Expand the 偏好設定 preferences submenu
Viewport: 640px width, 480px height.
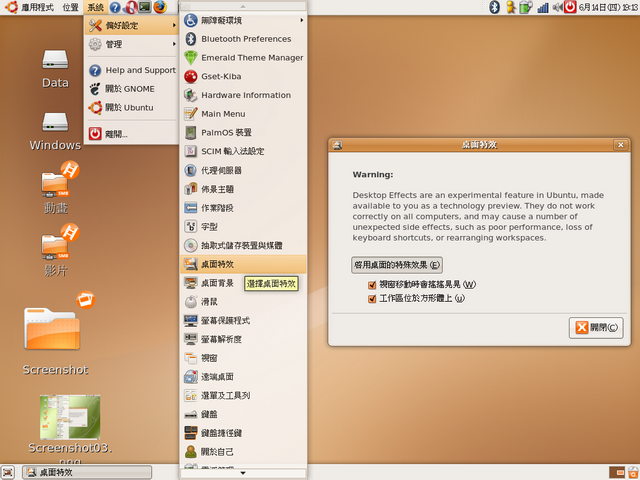[132, 25]
